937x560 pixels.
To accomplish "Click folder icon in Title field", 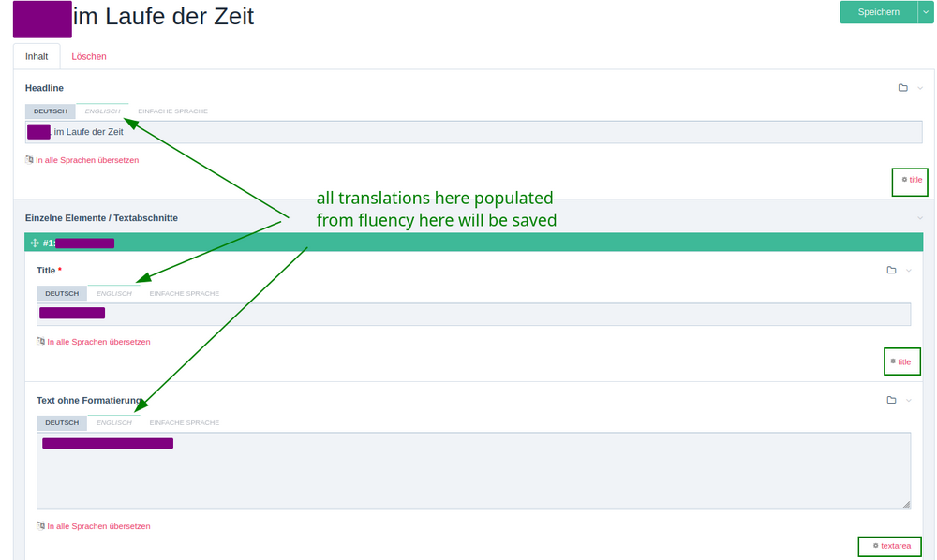I will coord(891,271).
